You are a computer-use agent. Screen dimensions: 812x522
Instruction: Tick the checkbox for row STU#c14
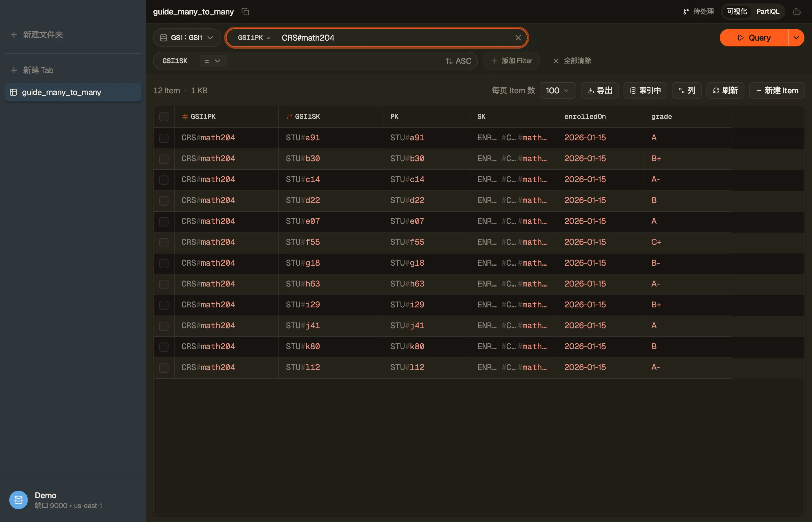(x=164, y=180)
